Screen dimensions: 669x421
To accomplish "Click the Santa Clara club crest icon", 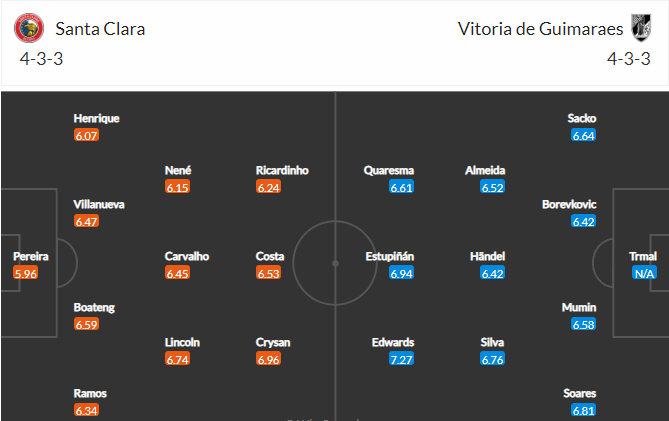I will [29, 28].
